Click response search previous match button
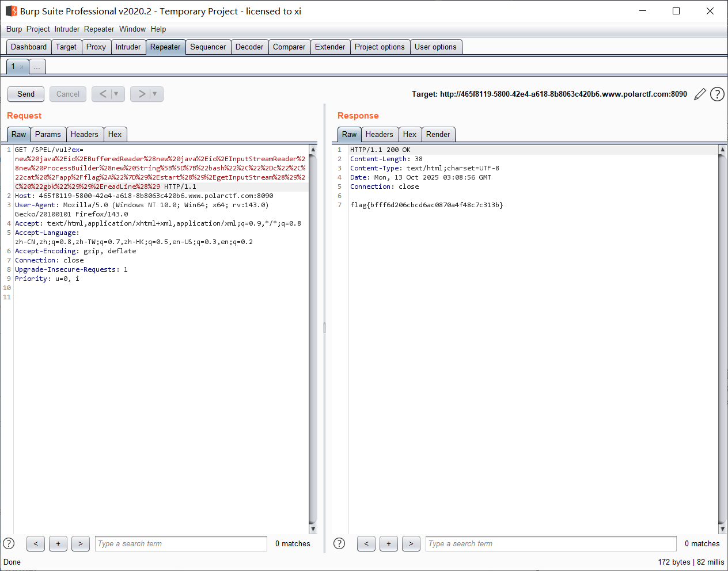 (x=366, y=543)
